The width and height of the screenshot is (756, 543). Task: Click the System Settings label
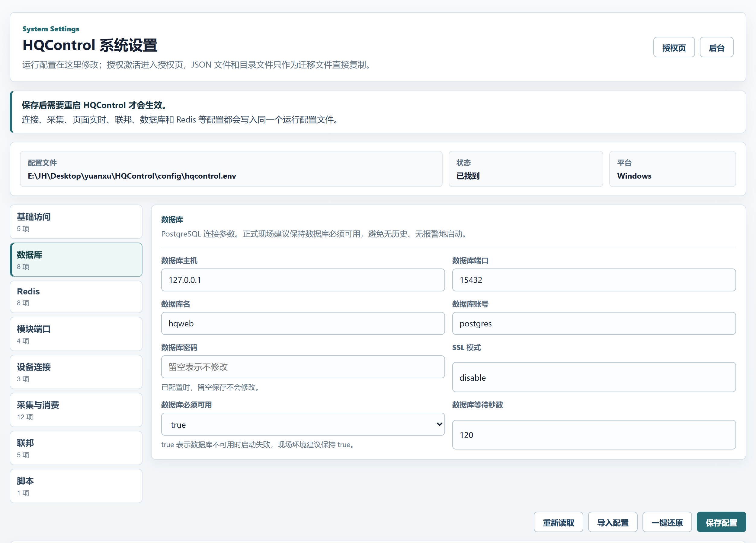(x=51, y=29)
